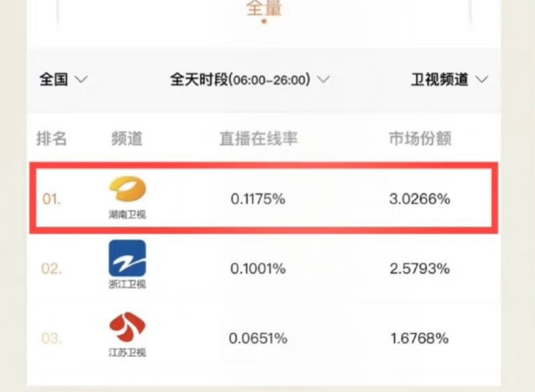This screenshot has height=392, width=535.
Task: Select the 浙江卫视 channel name label
Action: click(x=128, y=284)
